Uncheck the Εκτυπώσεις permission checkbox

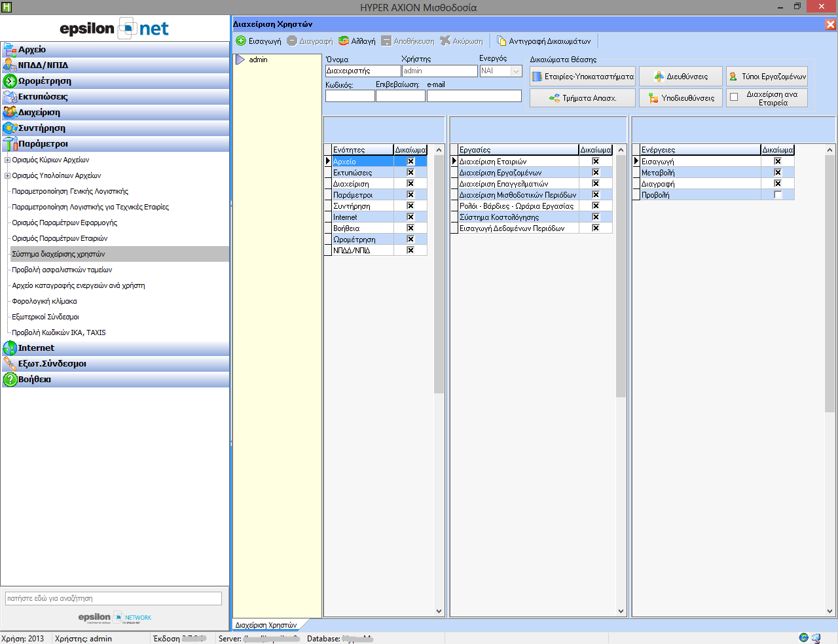pyautogui.click(x=410, y=173)
